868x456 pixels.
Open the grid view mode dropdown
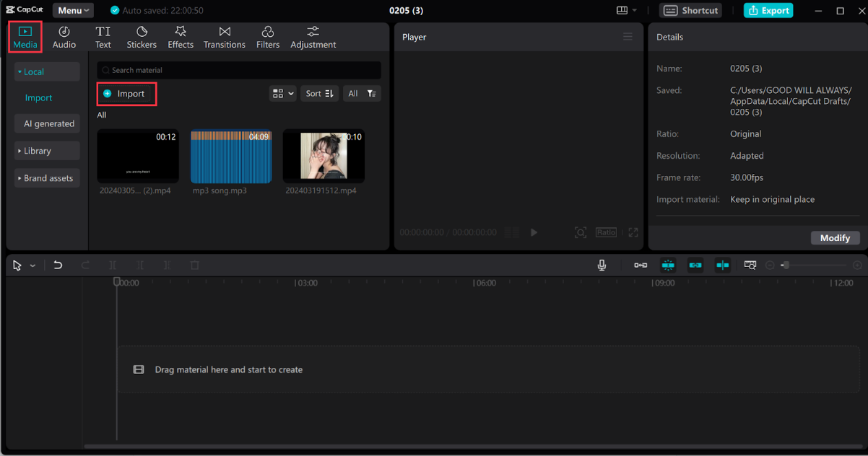coord(282,93)
